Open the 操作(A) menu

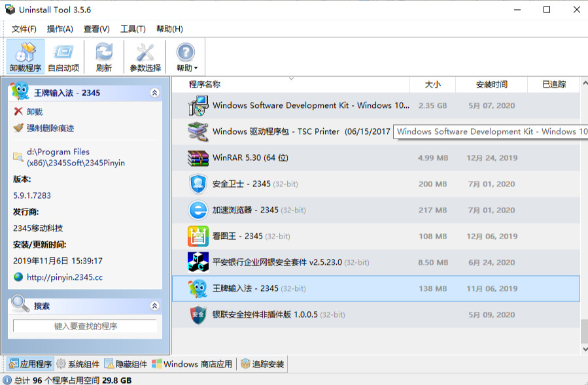click(60, 29)
